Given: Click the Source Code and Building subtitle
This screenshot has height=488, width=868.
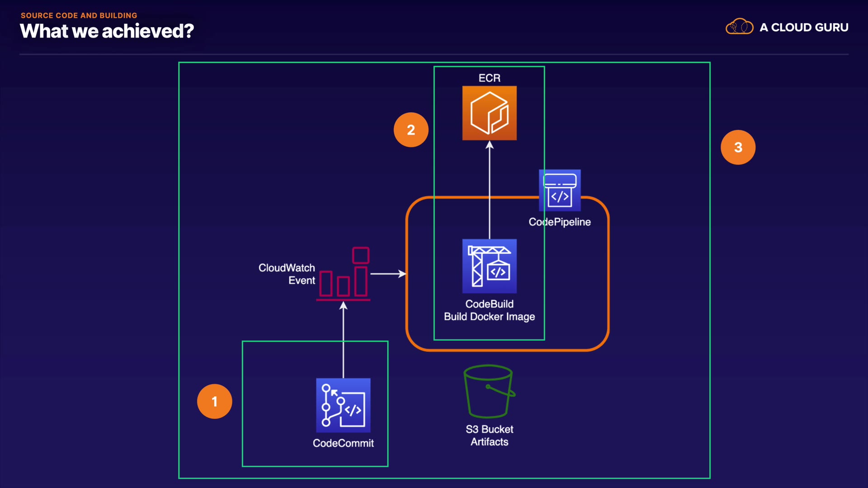Looking at the screenshot, I should [79, 15].
